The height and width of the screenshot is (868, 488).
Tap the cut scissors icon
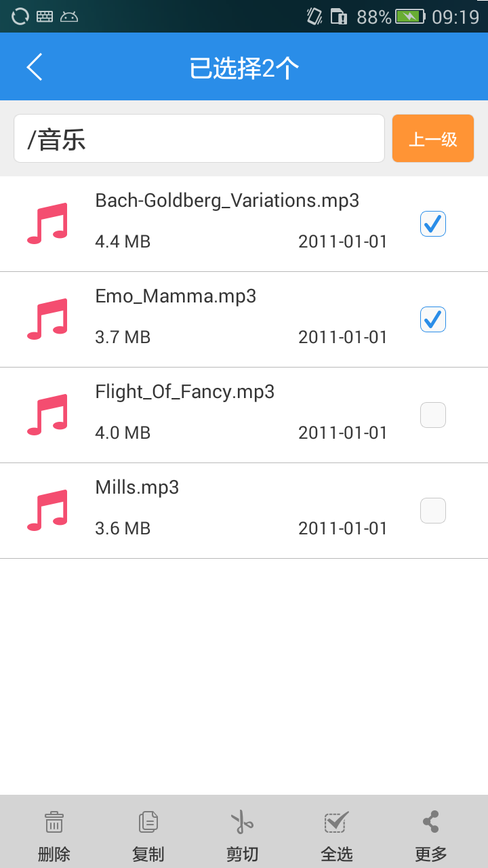click(242, 822)
